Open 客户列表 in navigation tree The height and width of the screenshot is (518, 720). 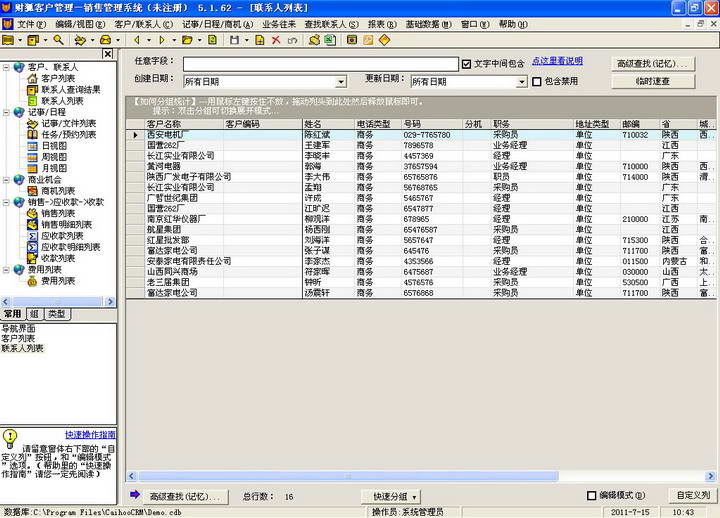point(58,79)
